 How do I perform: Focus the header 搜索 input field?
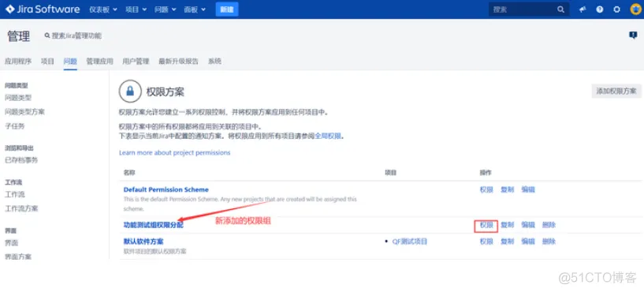click(529, 9)
